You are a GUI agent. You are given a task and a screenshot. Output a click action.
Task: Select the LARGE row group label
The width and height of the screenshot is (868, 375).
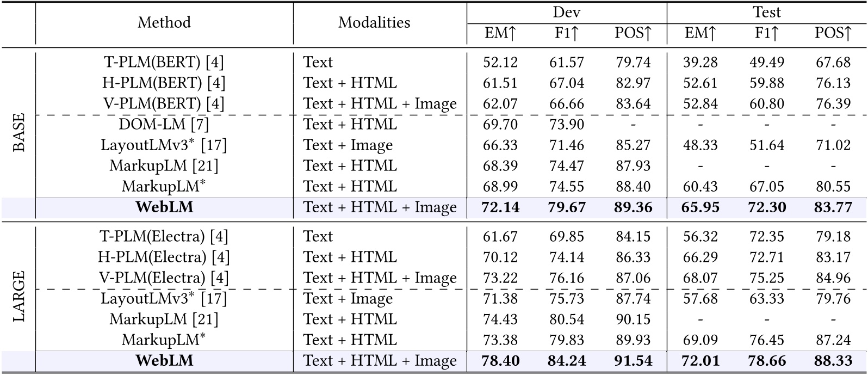18,297
